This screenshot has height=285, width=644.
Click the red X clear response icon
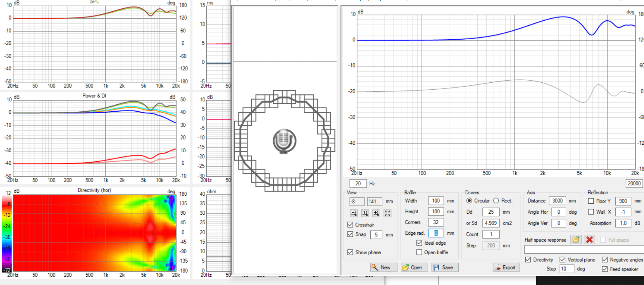[x=589, y=240]
